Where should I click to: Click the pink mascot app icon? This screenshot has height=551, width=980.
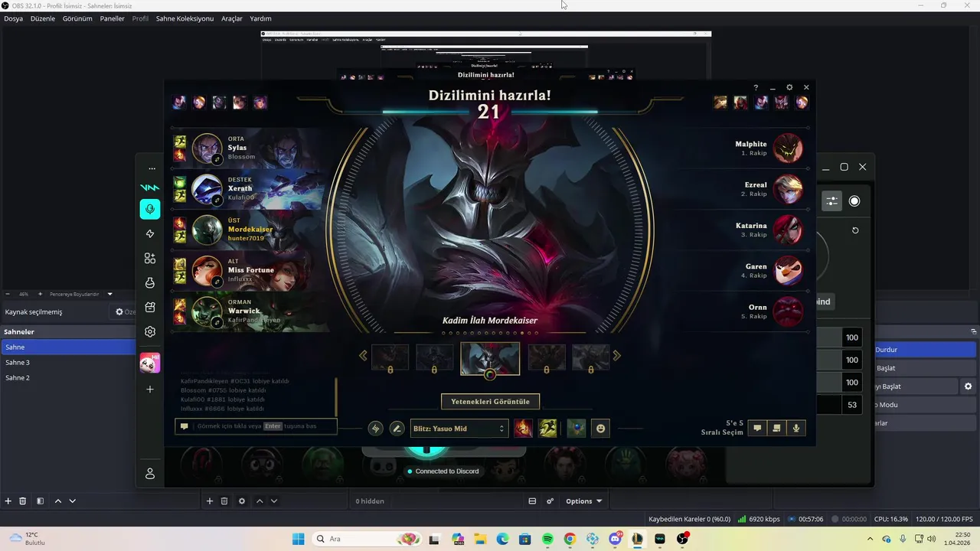(x=150, y=363)
